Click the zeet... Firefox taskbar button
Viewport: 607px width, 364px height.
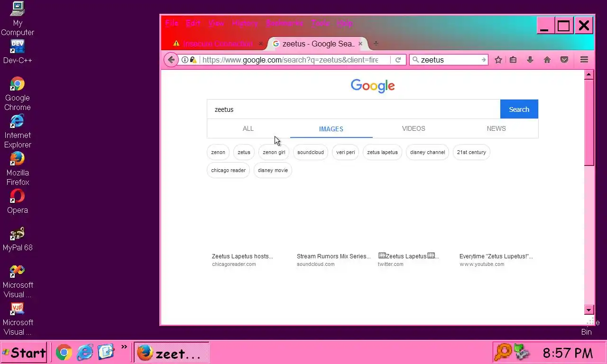[171, 353]
